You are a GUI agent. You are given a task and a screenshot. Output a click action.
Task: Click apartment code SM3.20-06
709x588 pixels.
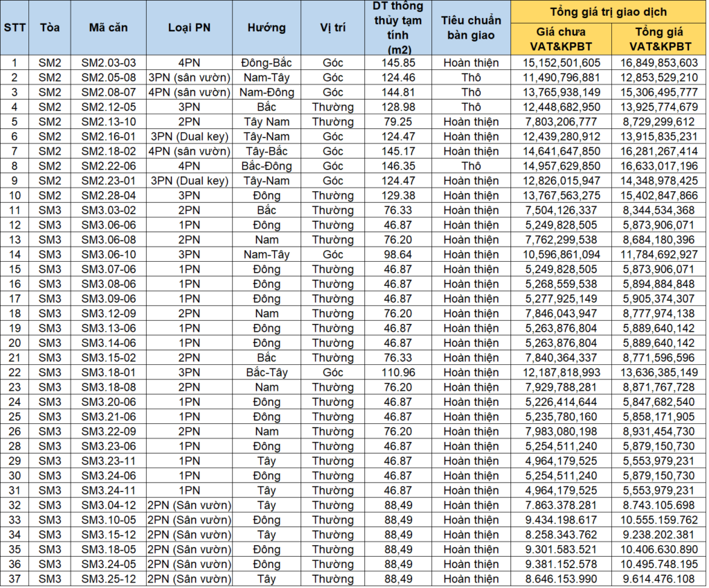point(108,402)
